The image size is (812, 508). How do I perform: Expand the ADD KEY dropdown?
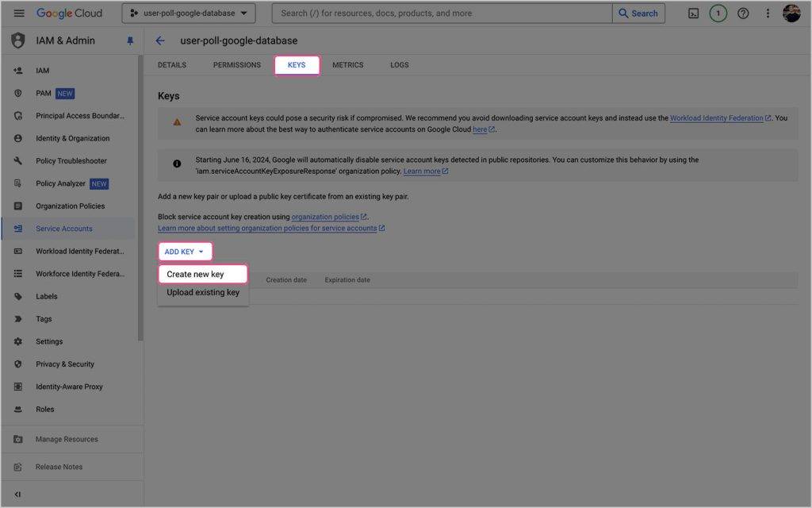(x=185, y=252)
